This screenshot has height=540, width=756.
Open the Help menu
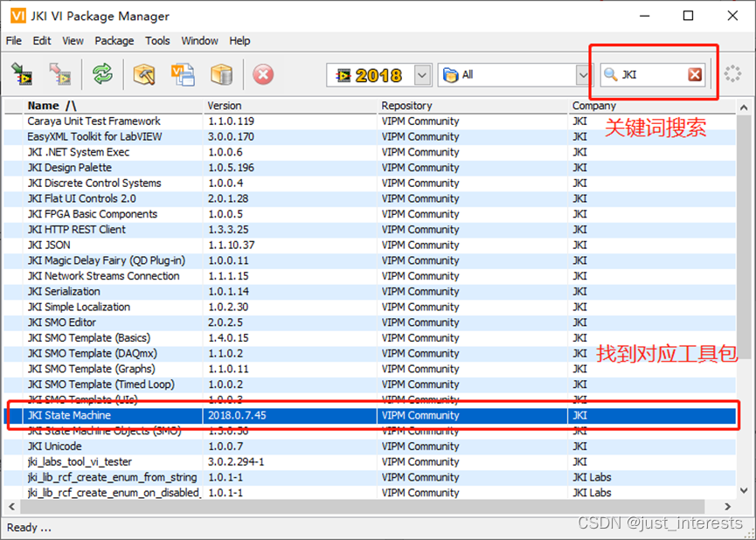[x=239, y=41]
